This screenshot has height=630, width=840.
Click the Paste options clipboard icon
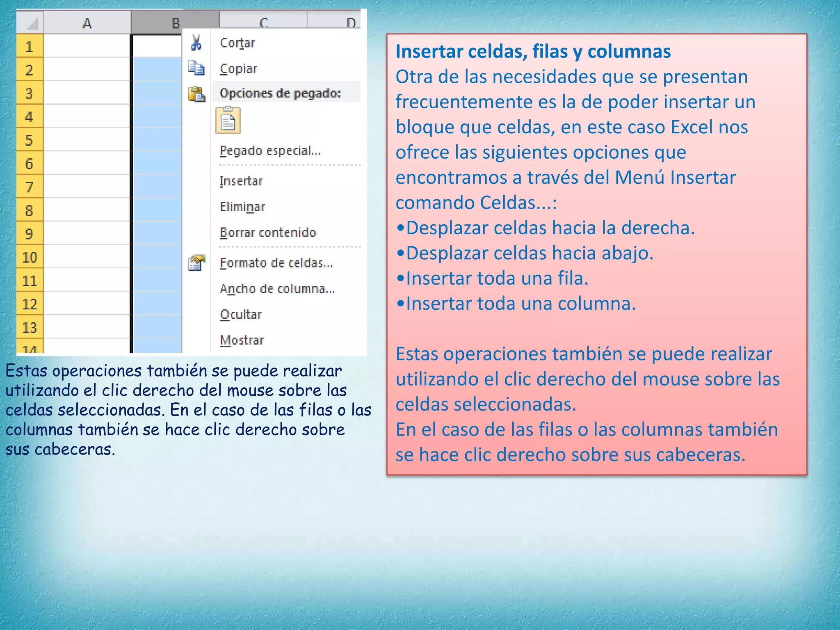point(196,94)
